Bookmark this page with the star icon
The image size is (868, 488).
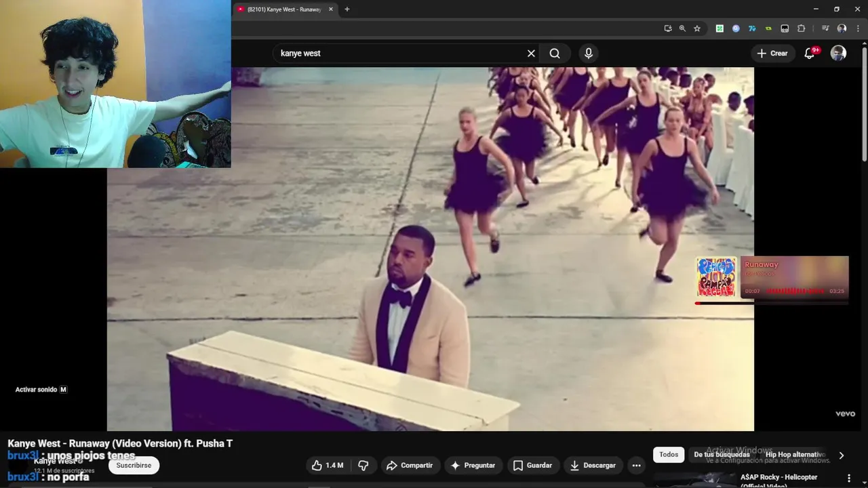(x=697, y=28)
